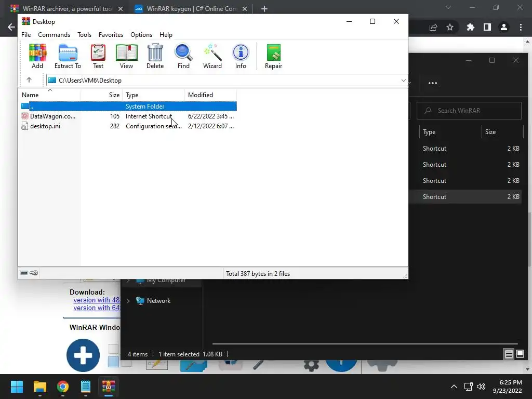Click the key password icon in status bar
This screenshot has width=532, height=399.
(34, 273)
